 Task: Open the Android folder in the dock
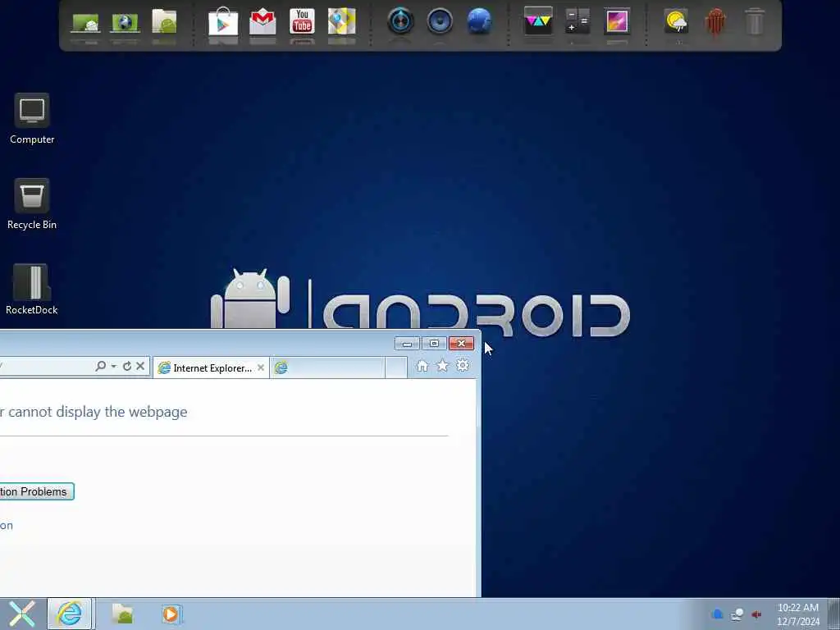point(164,22)
